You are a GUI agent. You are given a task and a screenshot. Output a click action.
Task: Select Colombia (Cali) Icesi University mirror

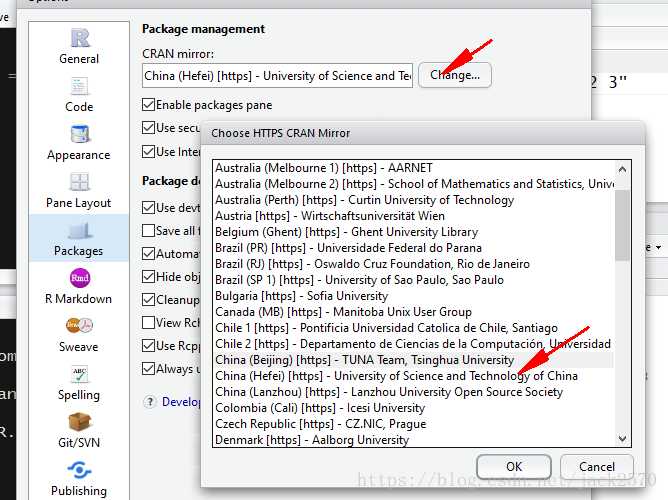pyautogui.click(x=414, y=408)
